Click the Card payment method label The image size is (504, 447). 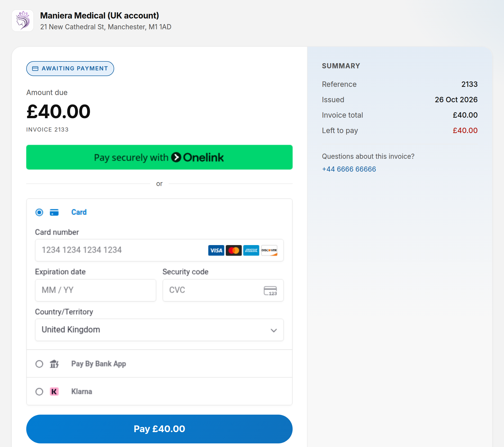[x=79, y=212]
